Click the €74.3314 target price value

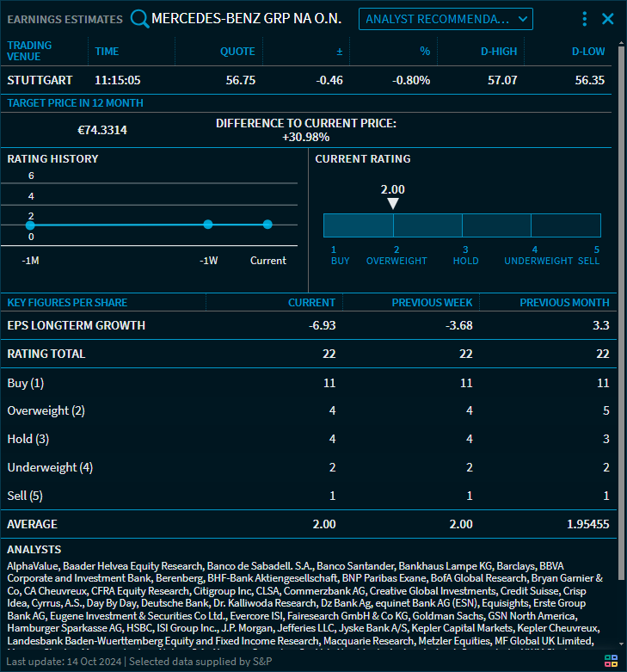coord(102,130)
